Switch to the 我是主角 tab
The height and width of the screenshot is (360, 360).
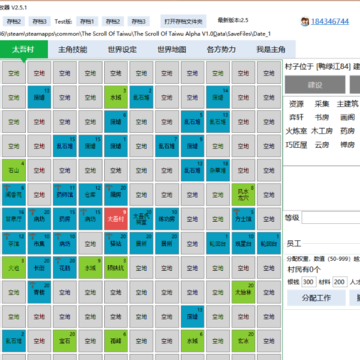pos(271,50)
